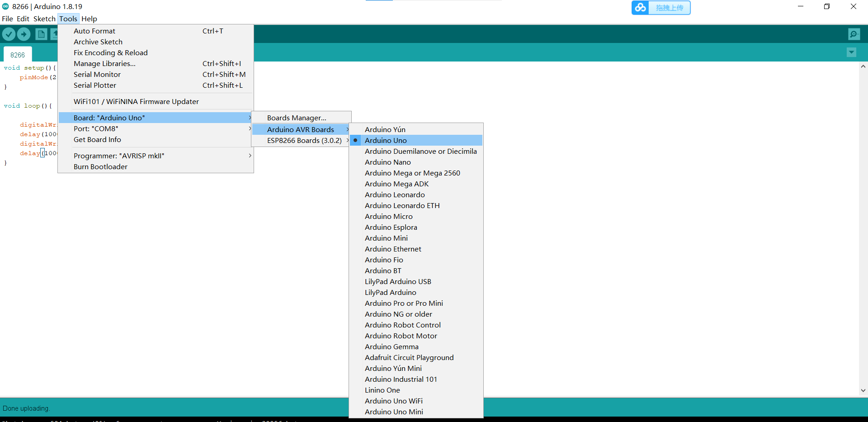Choose Arduino Mega or Mega 2560
Viewport: 868px width, 422px height.
click(x=416, y=173)
